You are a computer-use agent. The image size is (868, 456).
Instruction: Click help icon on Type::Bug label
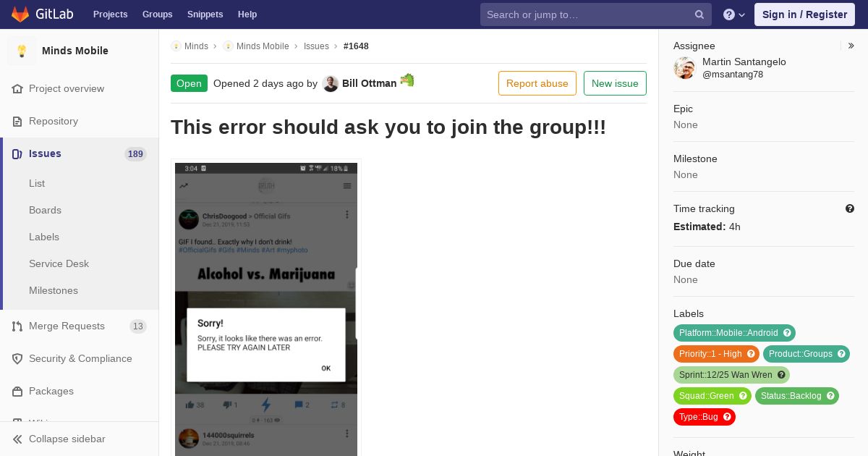[727, 417]
